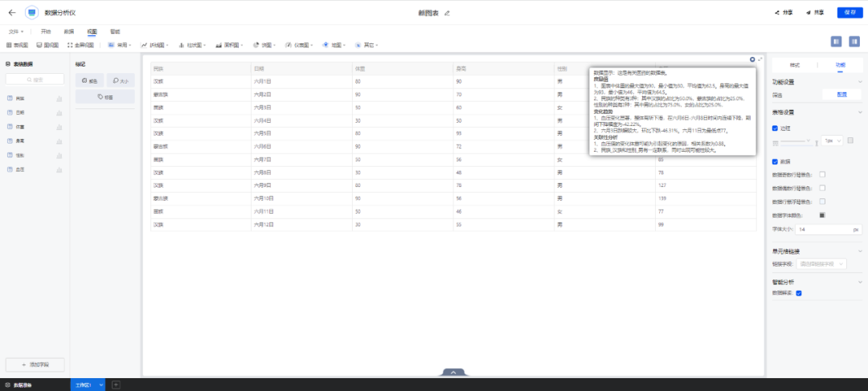868x391 pixels.
Task: Uncheck the 数据解读 smart analysis checkbox
Action: pyautogui.click(x=799, y=293)
